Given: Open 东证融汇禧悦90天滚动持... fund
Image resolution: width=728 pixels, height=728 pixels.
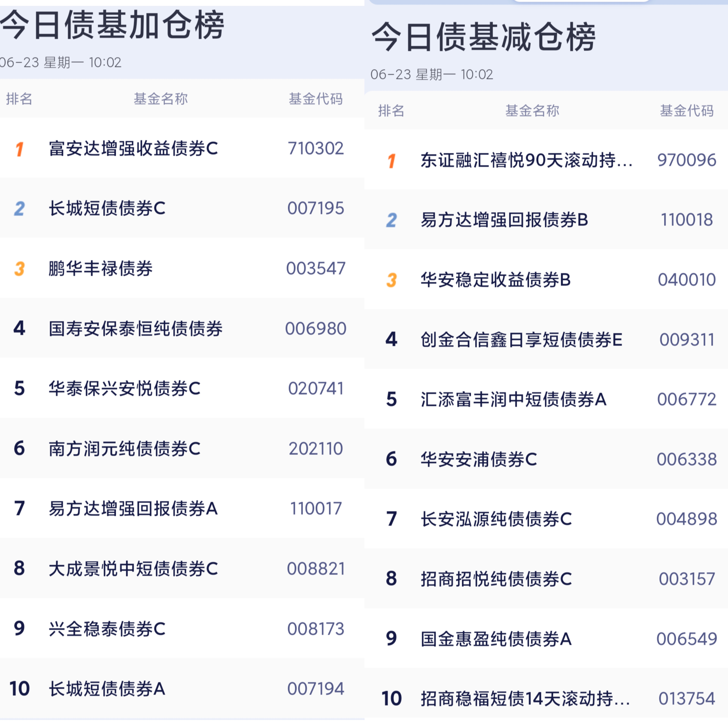Looking at the screenshot, I should pos(527,160).
